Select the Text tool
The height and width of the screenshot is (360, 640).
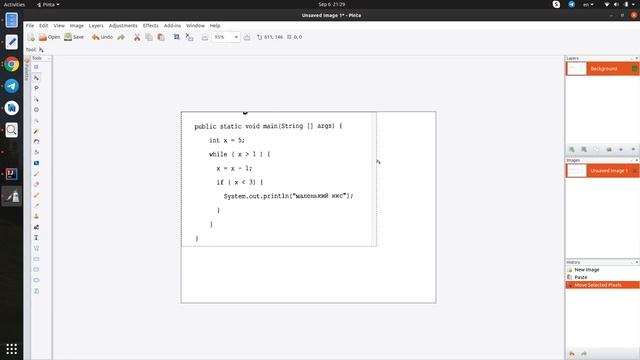tap(36, 238)
